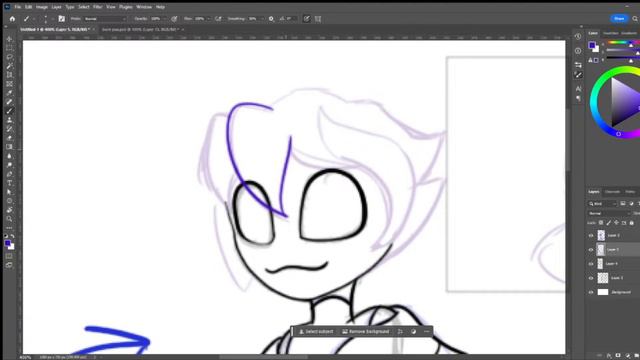Screen dimensions: 640x360
Task: Select the Horizontal Type tool
Action: tap(9, 183)
